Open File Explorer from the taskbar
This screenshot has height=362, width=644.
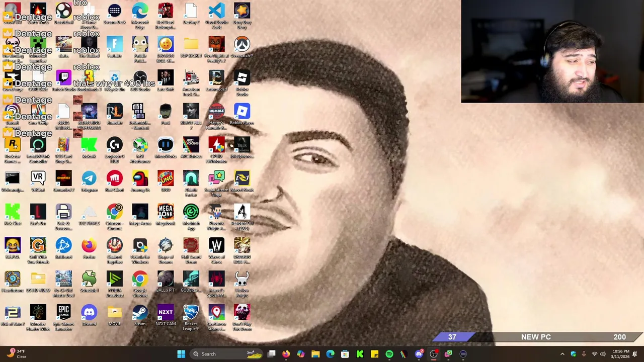[x=315, y=354]
